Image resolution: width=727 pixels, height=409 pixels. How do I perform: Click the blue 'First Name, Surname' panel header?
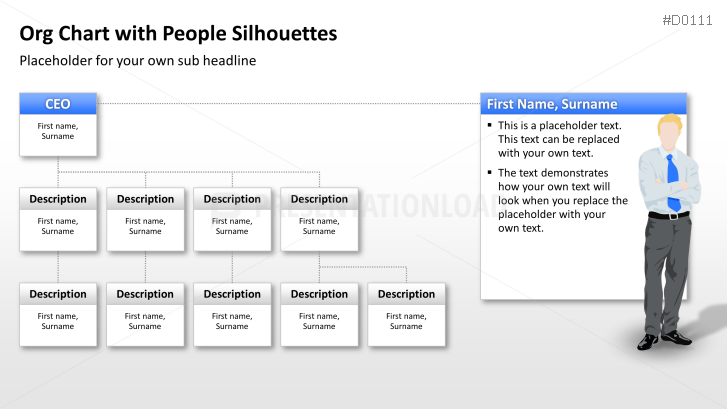583,104
